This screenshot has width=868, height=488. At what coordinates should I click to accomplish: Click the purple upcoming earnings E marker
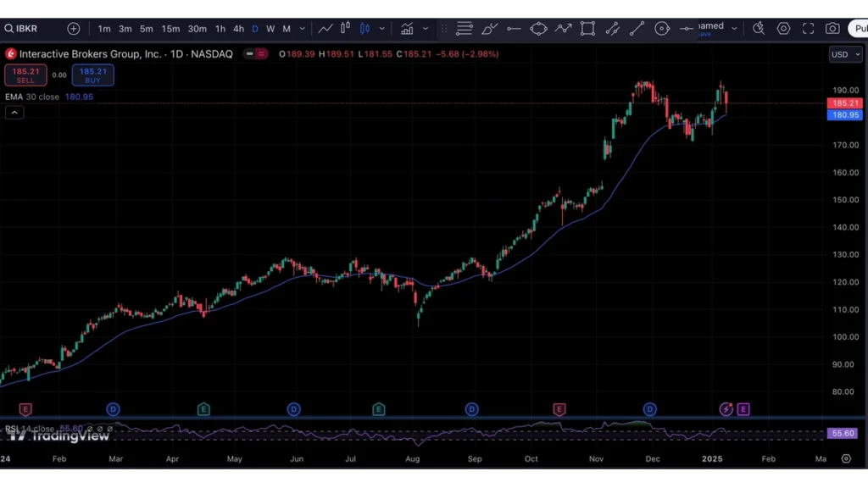click(743, 409)
